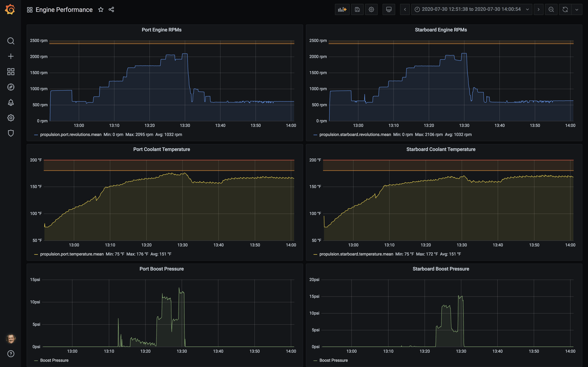The height and width of the screenshot is (367, 588).
Task: Click the Grafana flame logo icon
Action: pos(10,9)
